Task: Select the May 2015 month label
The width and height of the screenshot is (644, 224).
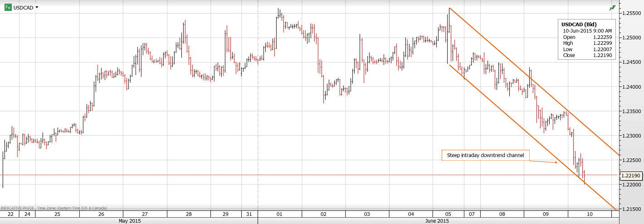Action: pos(129,221)
